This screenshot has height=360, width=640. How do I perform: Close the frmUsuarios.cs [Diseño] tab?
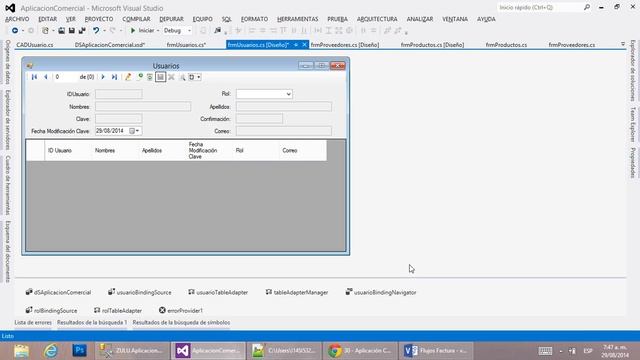tap(304, 45)
